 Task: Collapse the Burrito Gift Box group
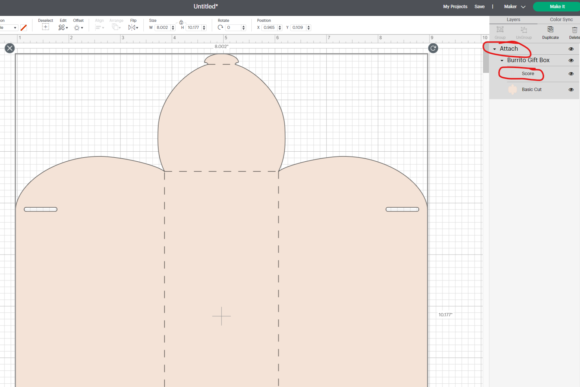click(x=502, y=60)
